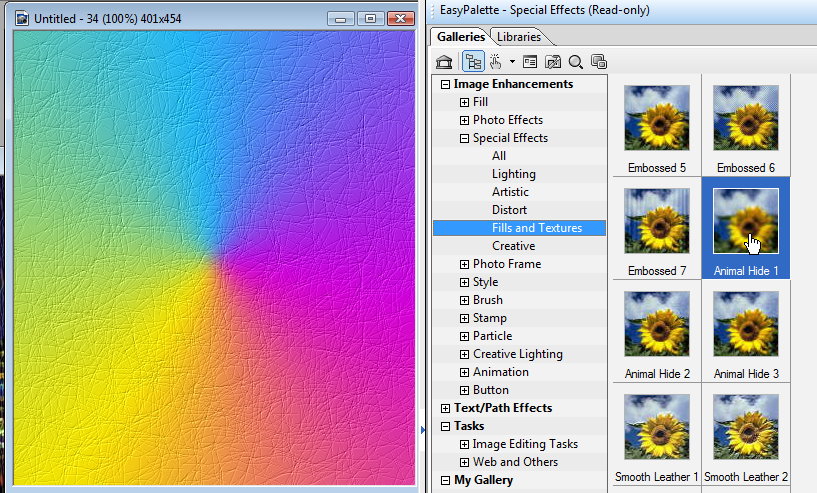Image resolution: width=817 pixels, height=493 pixels.
Task: Expand the Button node
Action: (x=464, y=391)
